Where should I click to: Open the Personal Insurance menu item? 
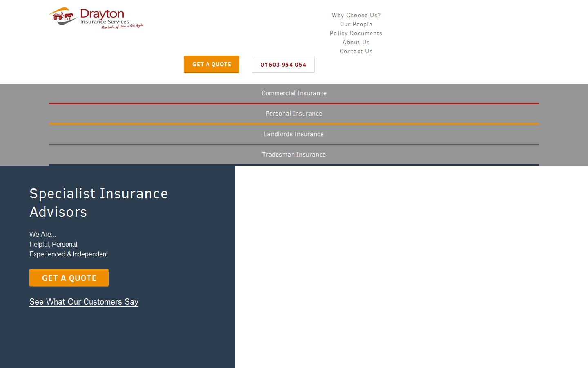tap(294, 113)
